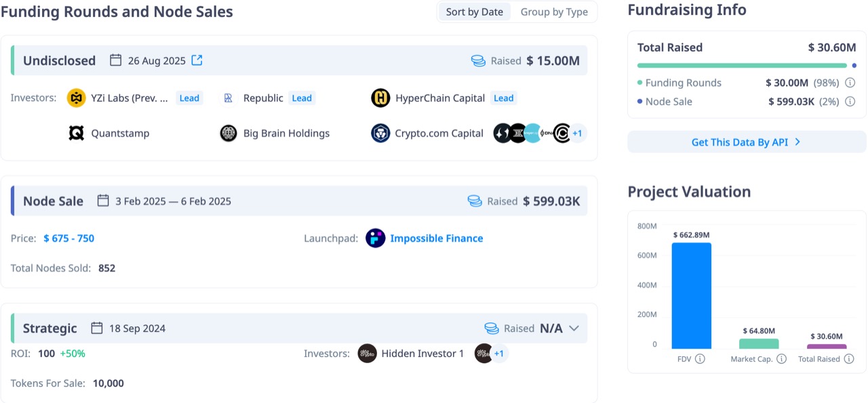Image resolution: width=868 pixels, height=403 pixels.
Task: Click the Quantstamp logo icon
Action: click(x=77, y=133)
